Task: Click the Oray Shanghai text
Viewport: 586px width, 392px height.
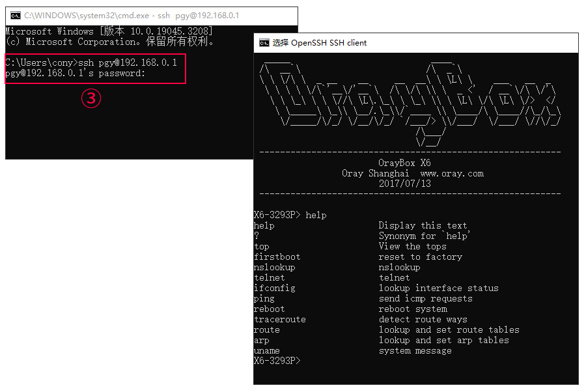Action: 375,173
